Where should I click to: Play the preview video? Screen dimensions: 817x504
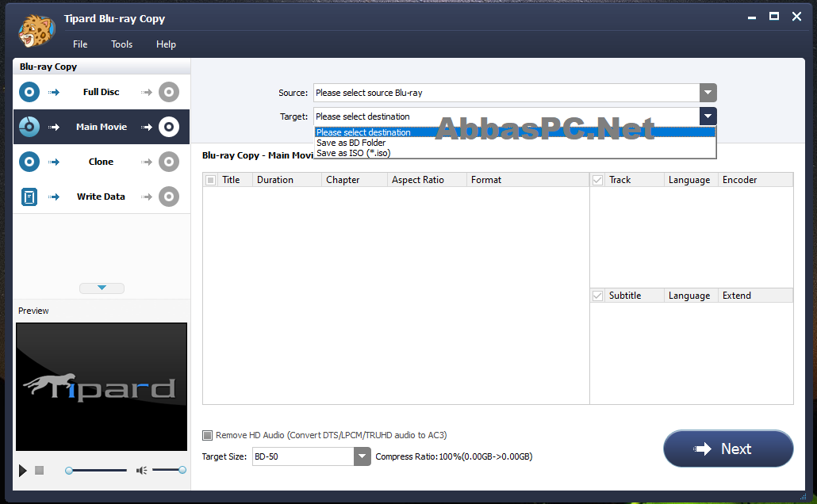point(22,471)
